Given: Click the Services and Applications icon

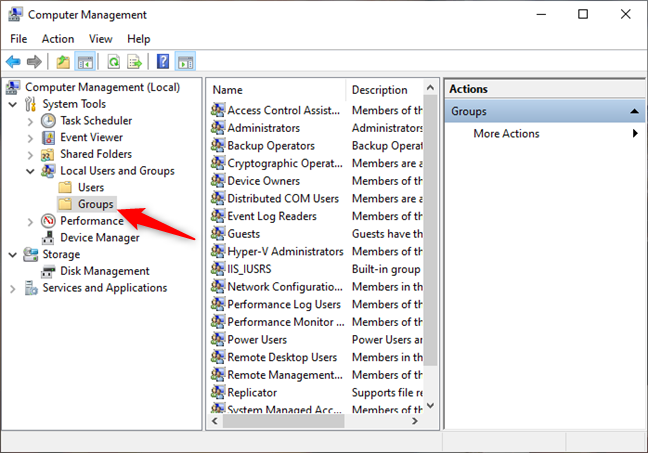Looking at the screenshot, I should 31,288.
